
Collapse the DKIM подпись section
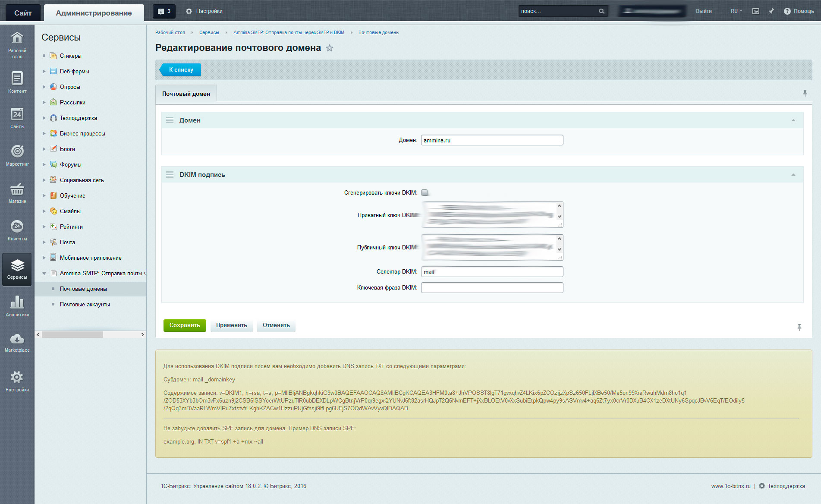click(793, 175)
